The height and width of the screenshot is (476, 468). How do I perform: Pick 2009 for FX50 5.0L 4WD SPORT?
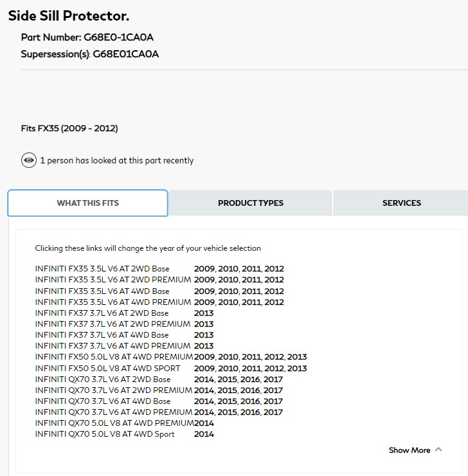point(204,369)
